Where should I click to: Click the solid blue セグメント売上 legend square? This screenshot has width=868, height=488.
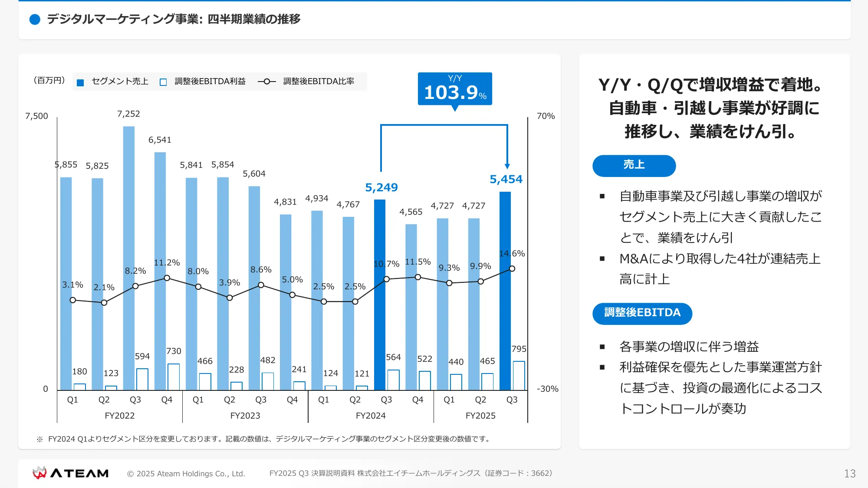[x=80, y=82]
